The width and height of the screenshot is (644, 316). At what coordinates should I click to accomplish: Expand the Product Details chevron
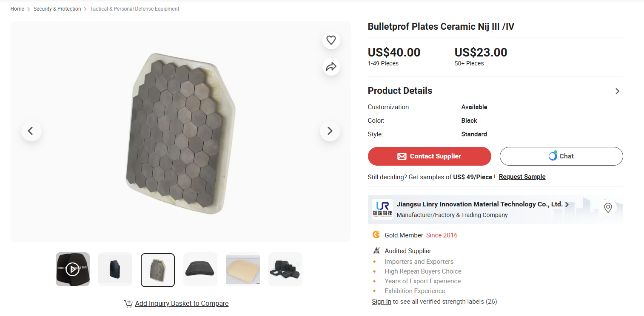point(617,91)
